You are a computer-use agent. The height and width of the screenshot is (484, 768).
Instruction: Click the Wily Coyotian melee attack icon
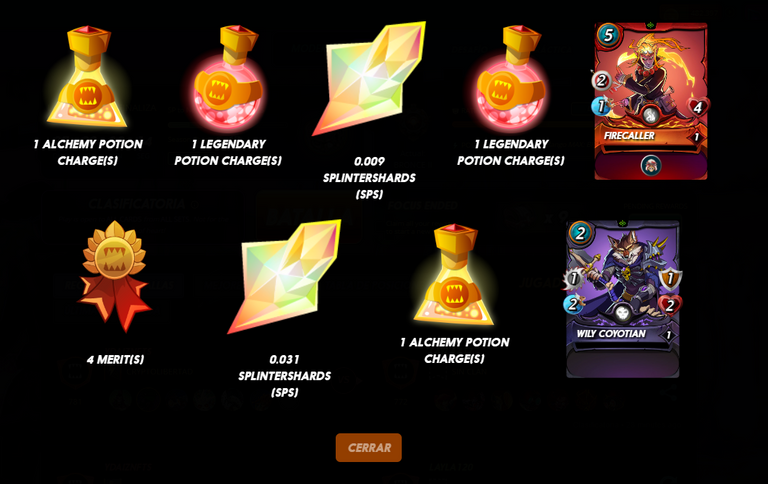click(573, 280)
